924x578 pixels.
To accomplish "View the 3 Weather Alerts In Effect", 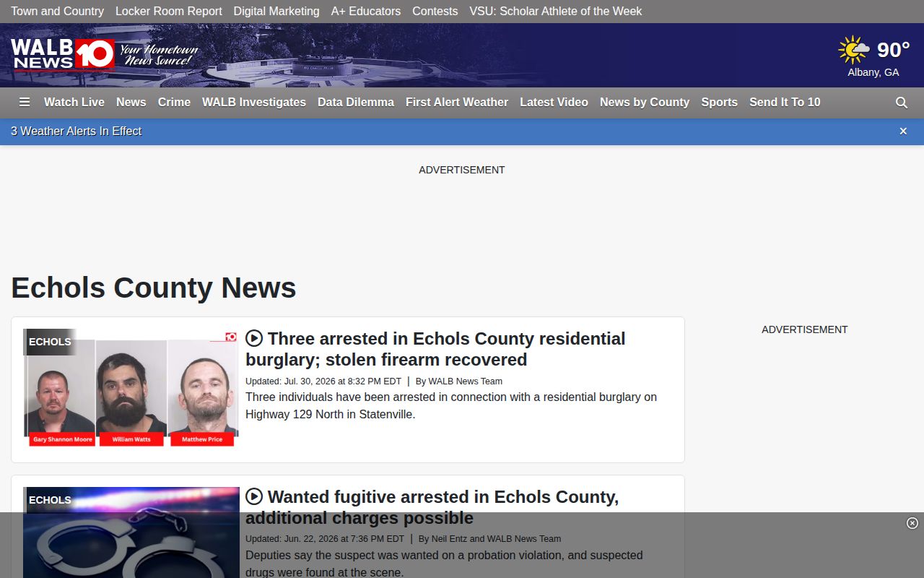I will [x=77, y=131].
